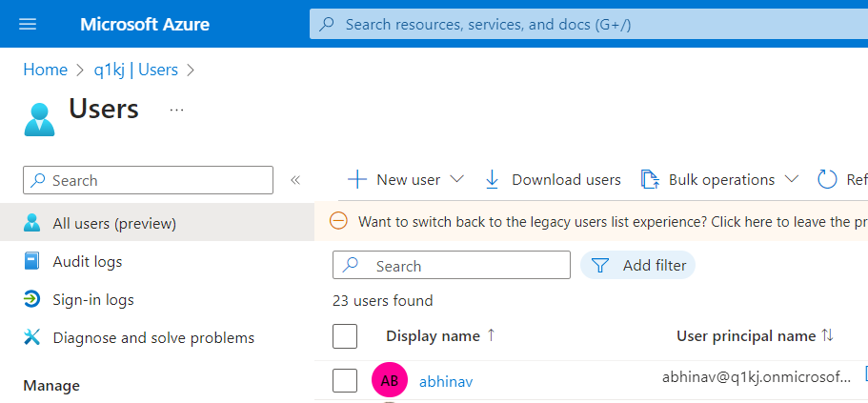This screenshot has height=403, width=868.
Task: Open Audit logs in sidebar
Action: tap(88, 262)
